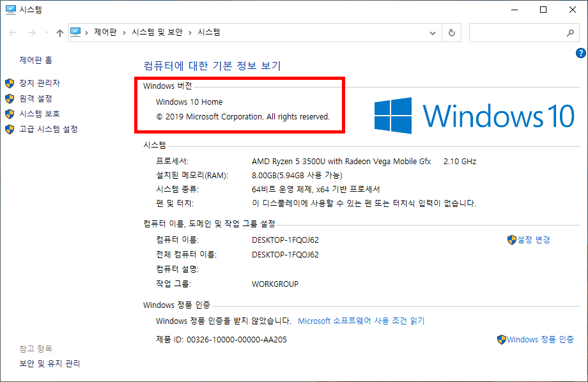Go up one level with Up arrow
The width and height of the screenshot is (588, 382).
coord(60,33)
